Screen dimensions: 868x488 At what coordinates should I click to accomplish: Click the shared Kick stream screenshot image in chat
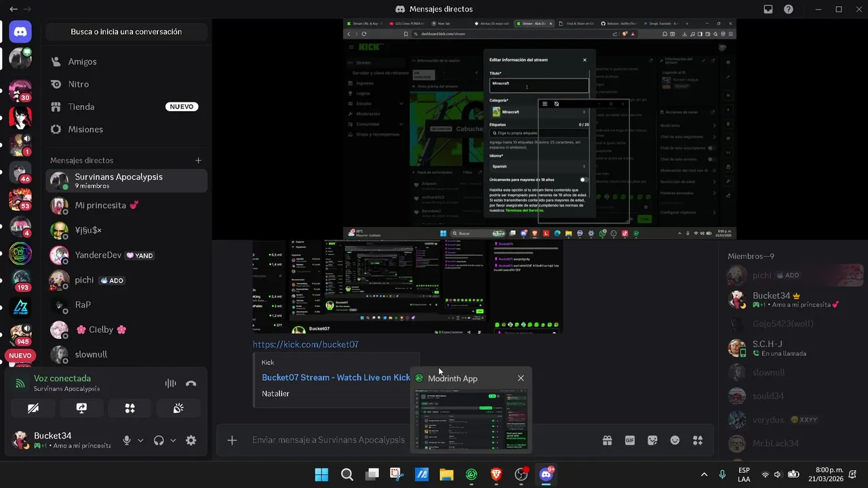tap(408, 286)
